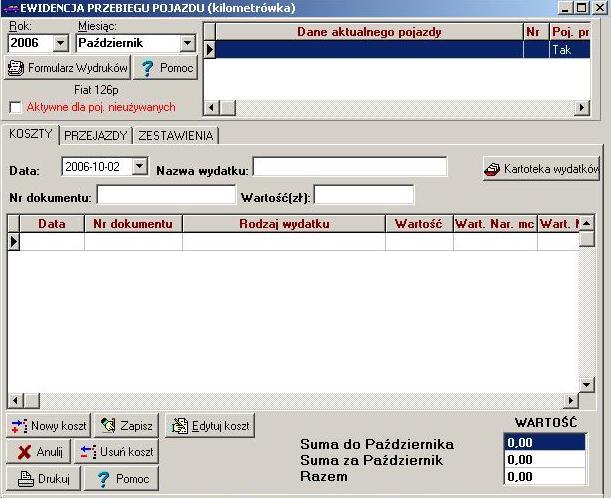This screenshot has width=611, height=498.
Task: Click the question mark Pomoc icon at top
Action: tap(148, 68)
